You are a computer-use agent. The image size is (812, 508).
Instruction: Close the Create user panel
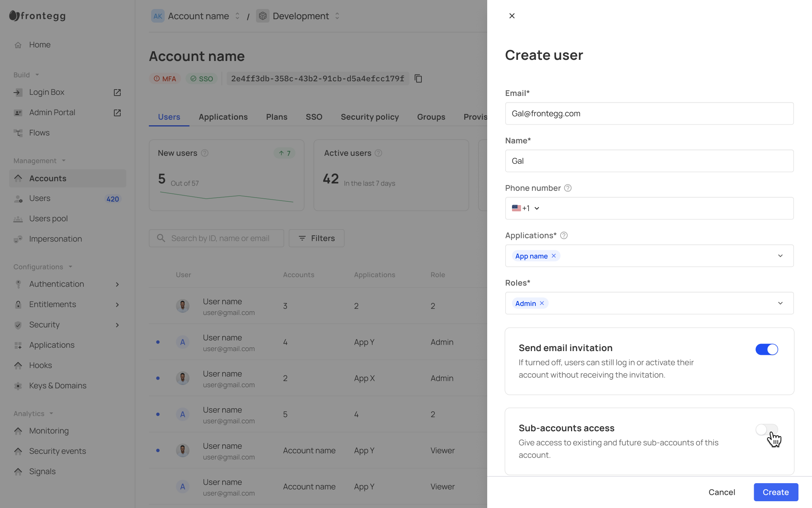512,16
